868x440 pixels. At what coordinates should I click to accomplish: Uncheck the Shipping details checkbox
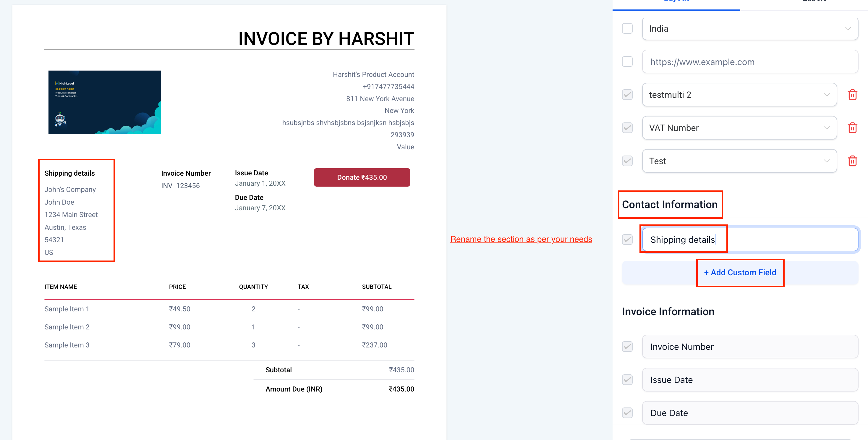pos(627,240)
